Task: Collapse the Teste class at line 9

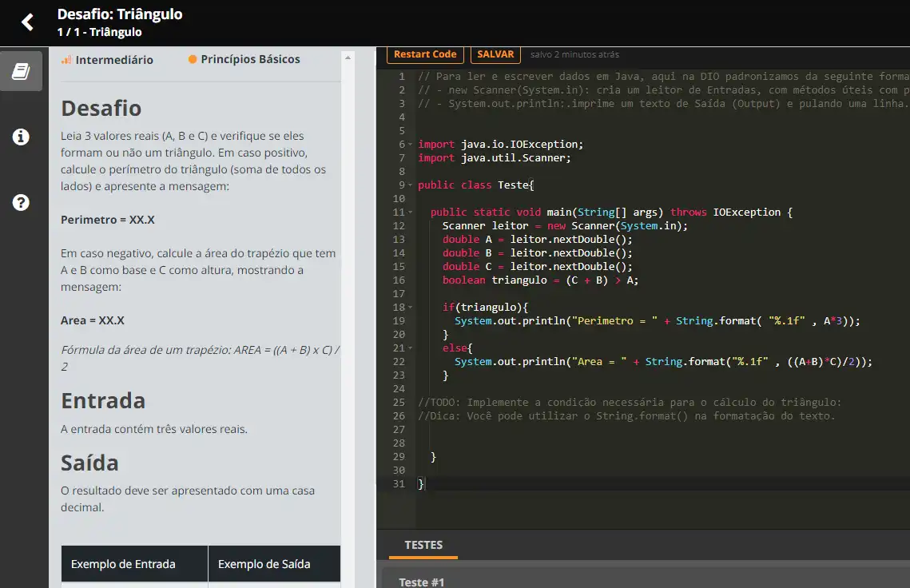Action: [x=411, y=185]
